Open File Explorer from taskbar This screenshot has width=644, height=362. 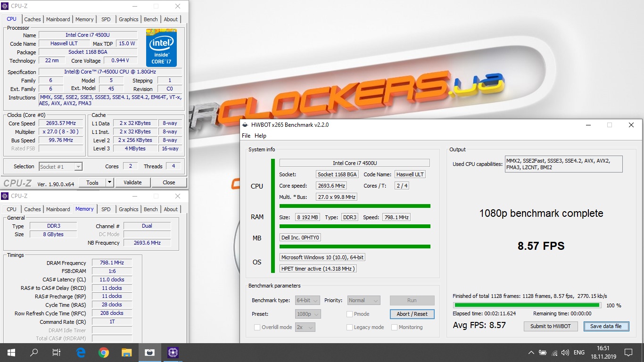[126, 352]
